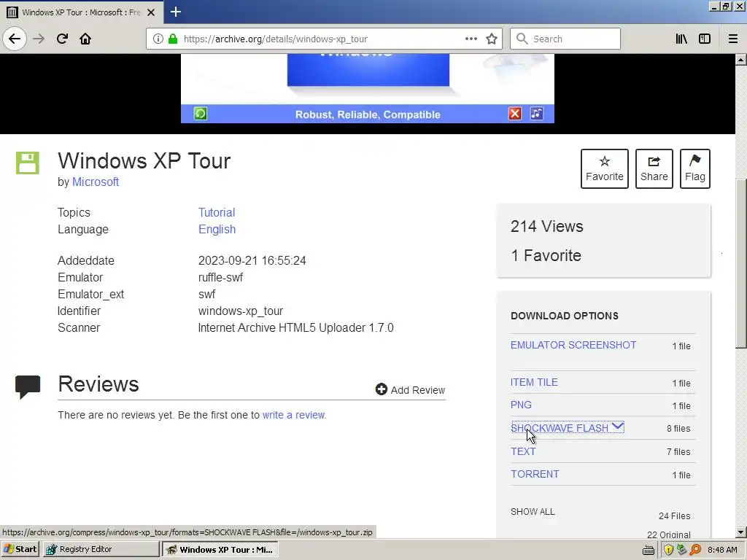Open the Firefox hamburger menu

click(733, 39)
